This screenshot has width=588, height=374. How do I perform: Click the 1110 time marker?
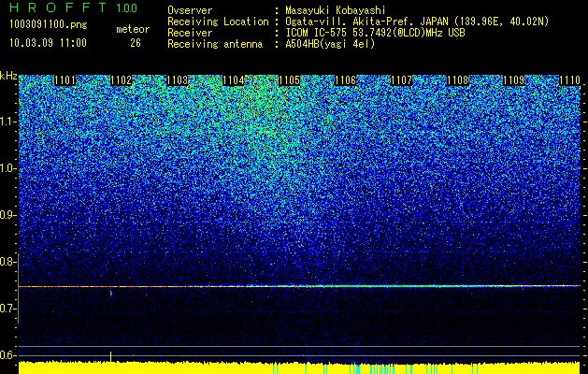pos(569,80)
